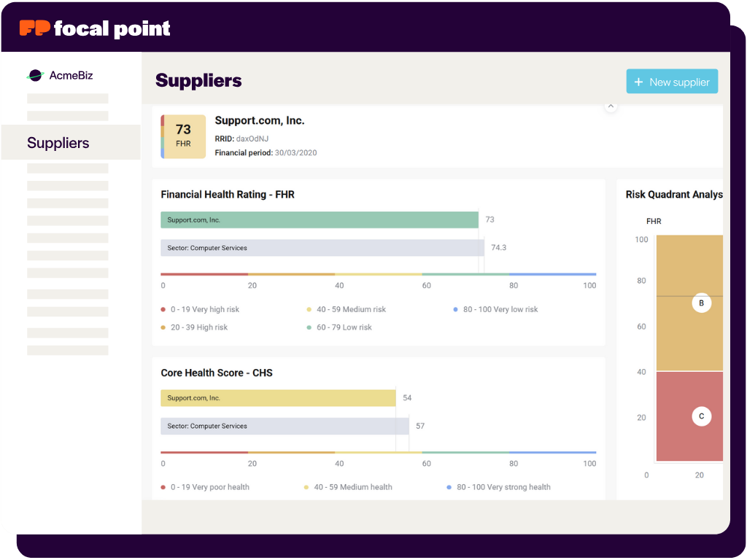The image size is (747, 560).
Task: Click the Sector: Computer Services FHR bar
Action: point(322,248)
